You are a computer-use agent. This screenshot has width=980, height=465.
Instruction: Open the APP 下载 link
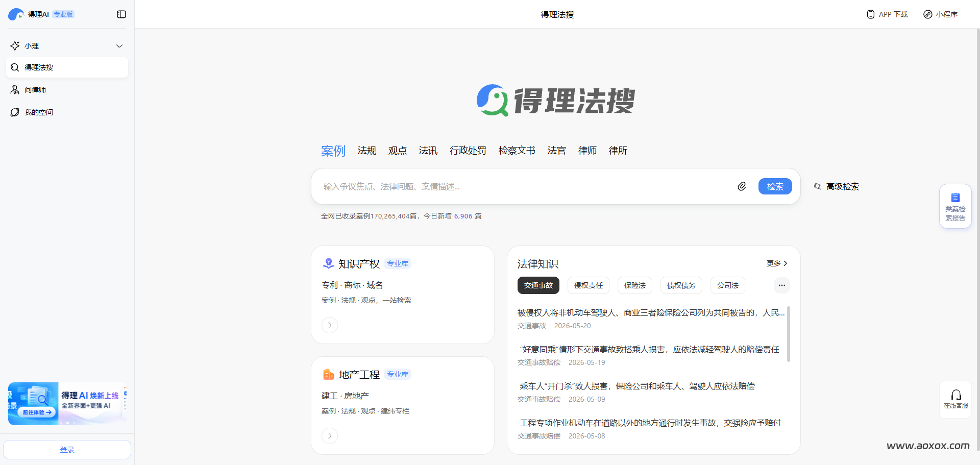[x=887, y=14]
